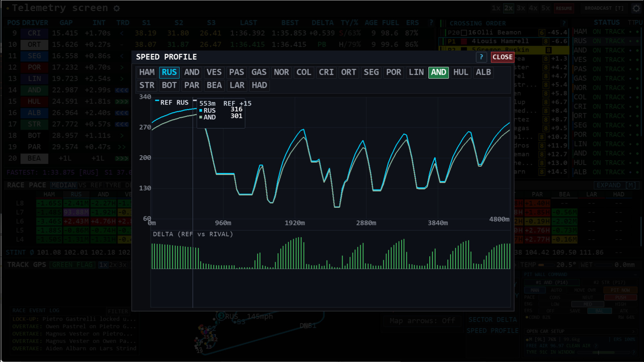The height and width of the screenshot is (362, 644).
Task: Set simulation speed to 5x
Action: tap(546, 8)
